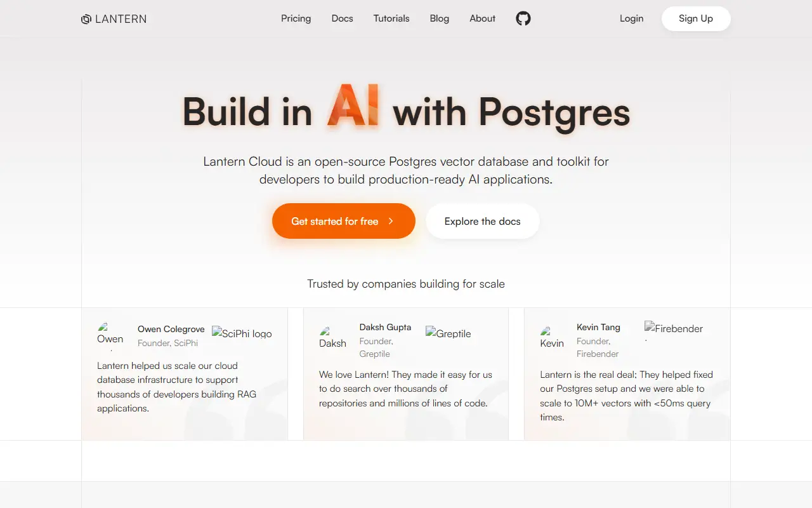Image resolution: width=812 pixels, height=508 pixels.
Task: Select the name Daksh Gupta
Action: (x=386, y=327)
